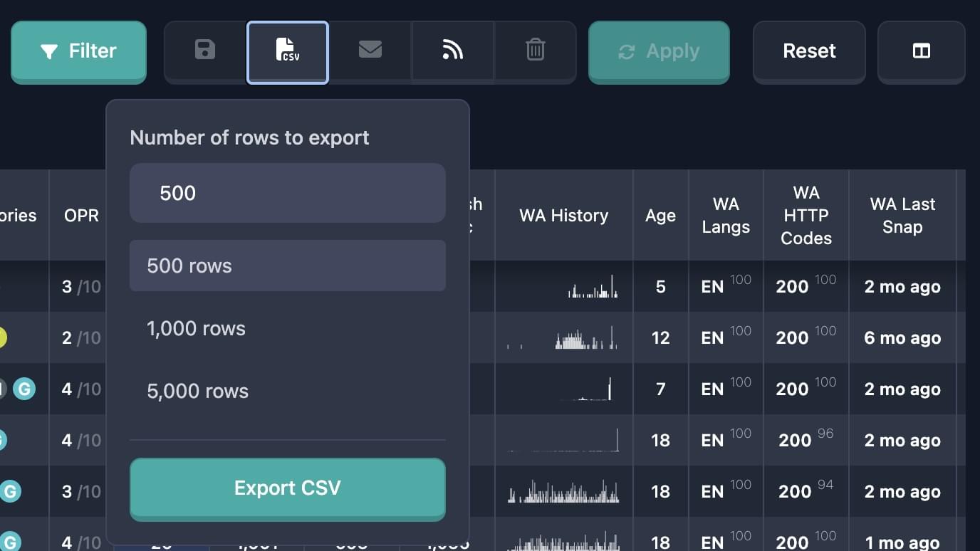Select the "500 rows" export option
The width and height of the screenshot is (980, 551).
click(x=287, y=266)
